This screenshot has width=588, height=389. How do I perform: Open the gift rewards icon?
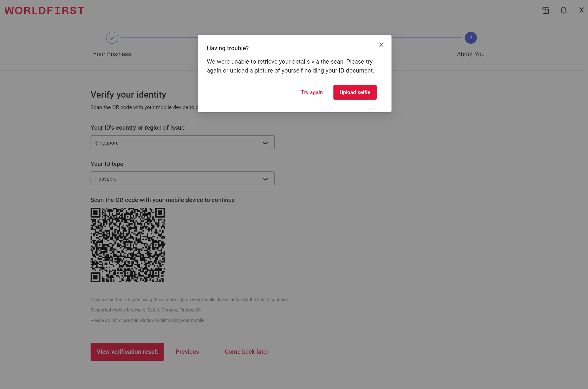(x=546, y=10)
